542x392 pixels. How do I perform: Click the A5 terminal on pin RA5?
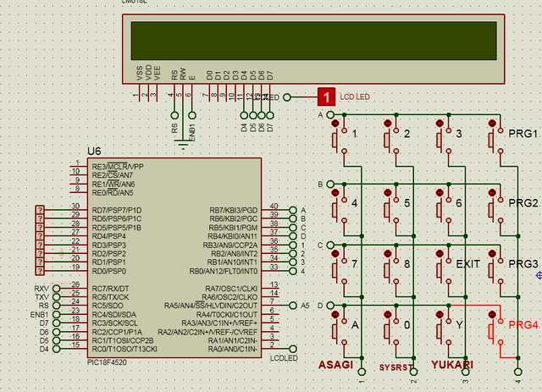(293, 306)
